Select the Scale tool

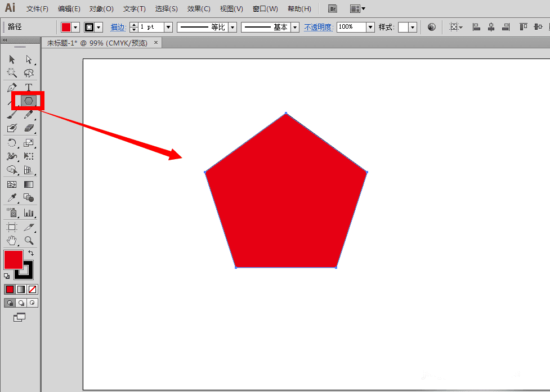click(29, 143)
